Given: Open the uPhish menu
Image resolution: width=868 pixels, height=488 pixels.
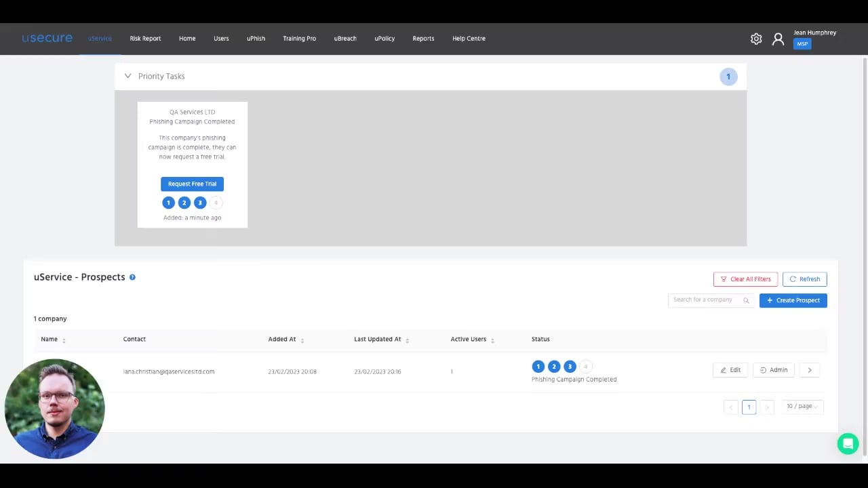Looking at the screenshot, I should (256, 39).
